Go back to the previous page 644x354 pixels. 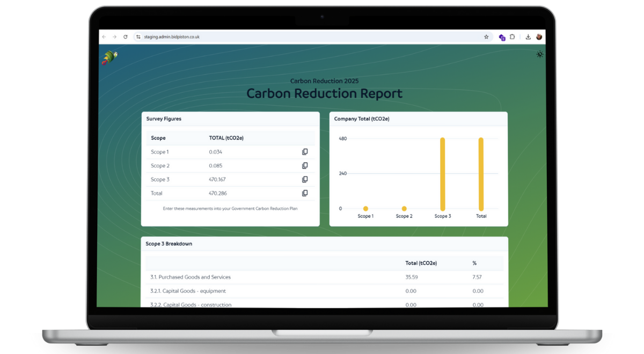104,37
